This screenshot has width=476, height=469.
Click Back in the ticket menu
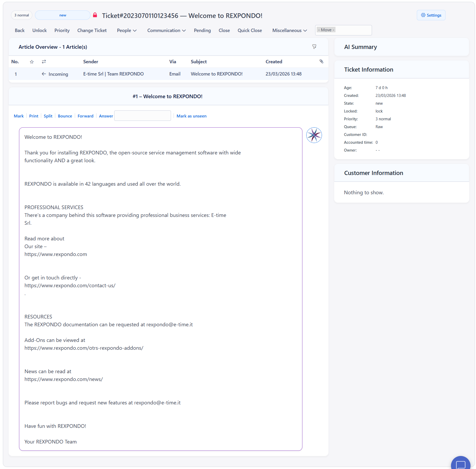[x=20, y=30]
